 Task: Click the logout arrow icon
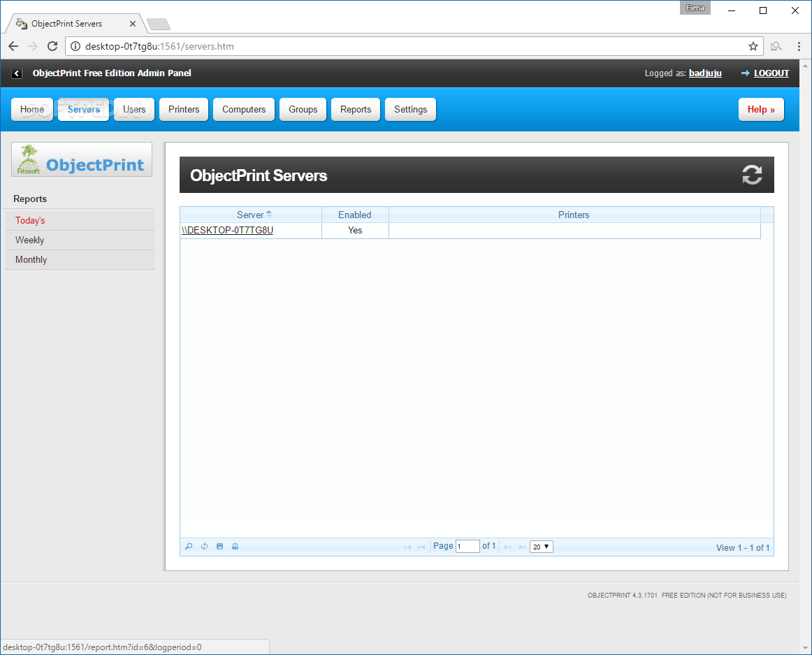(745, 73)
